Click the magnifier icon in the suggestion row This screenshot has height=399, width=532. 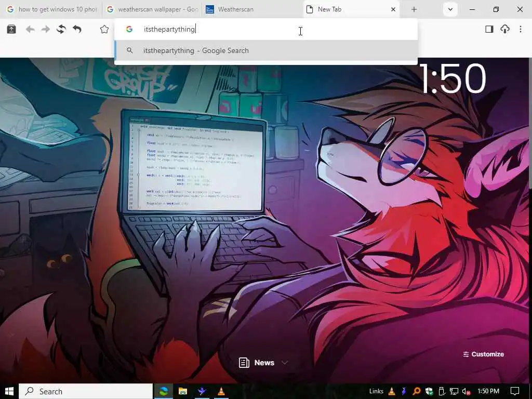129,50
